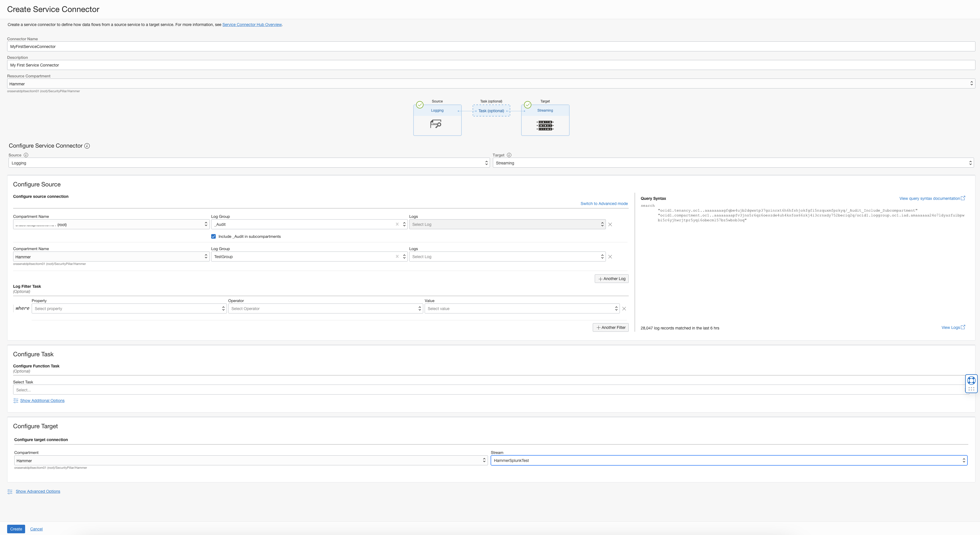980x535 pixels.
Task: Click the Source Logging pipeline icon
Action: pos(435,124)
